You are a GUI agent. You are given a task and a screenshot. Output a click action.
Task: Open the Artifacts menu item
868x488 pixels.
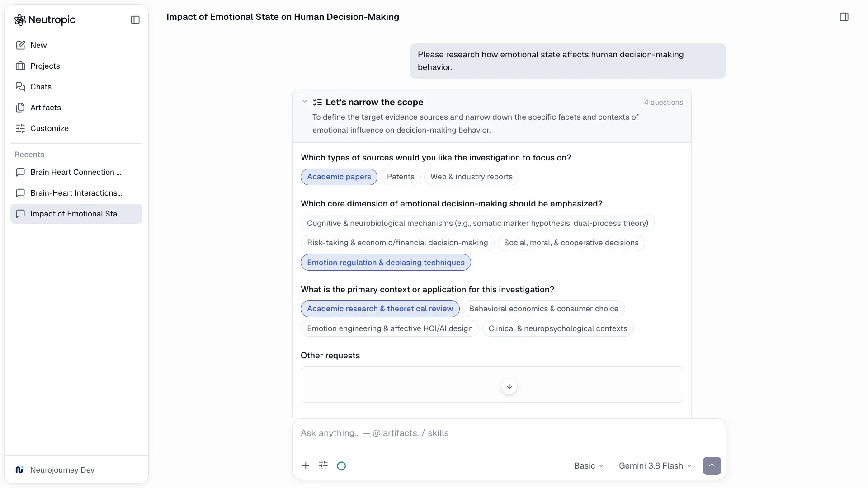tap(76, 108)
